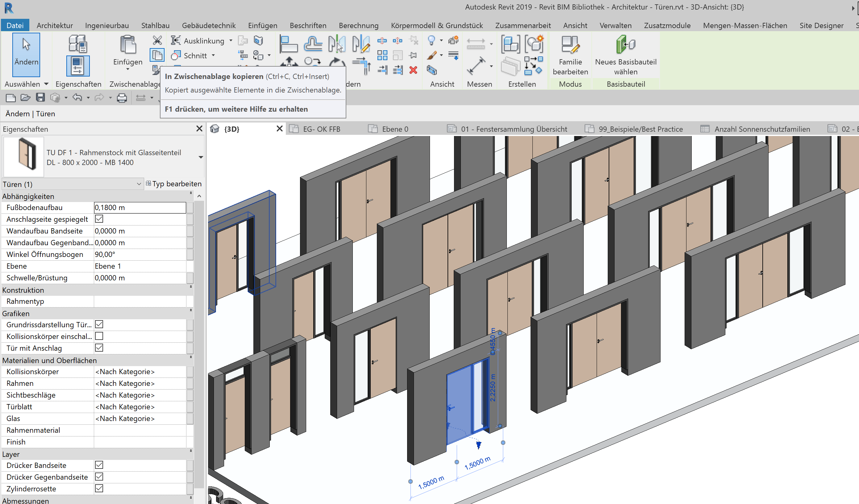Viewport: 859px width, 504px height.
Task: Click Typ bearbeiten button
Action: [x=174, y=184]
